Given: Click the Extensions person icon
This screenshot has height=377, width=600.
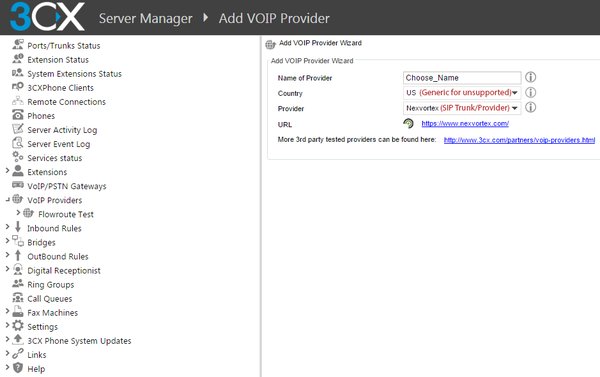Looking at the screenshot, I should coord(18,171).
